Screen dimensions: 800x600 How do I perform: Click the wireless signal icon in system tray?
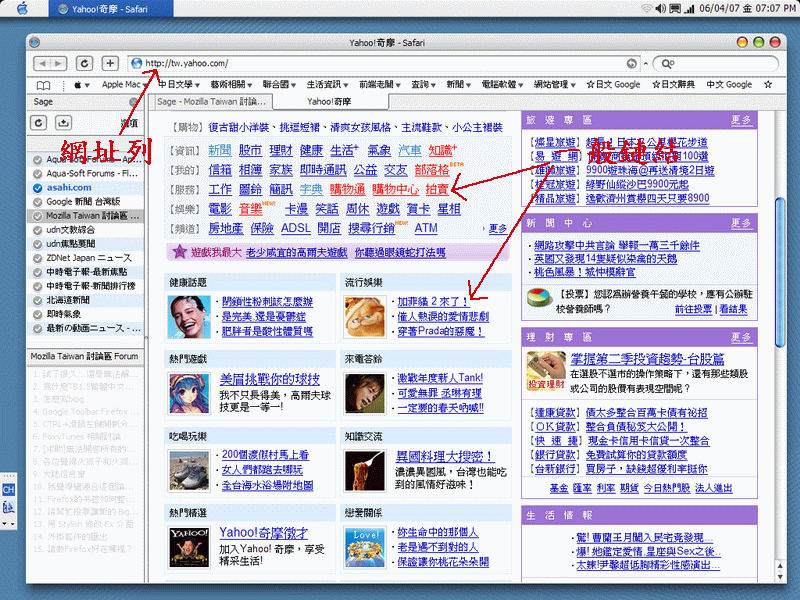coord(647,8)
